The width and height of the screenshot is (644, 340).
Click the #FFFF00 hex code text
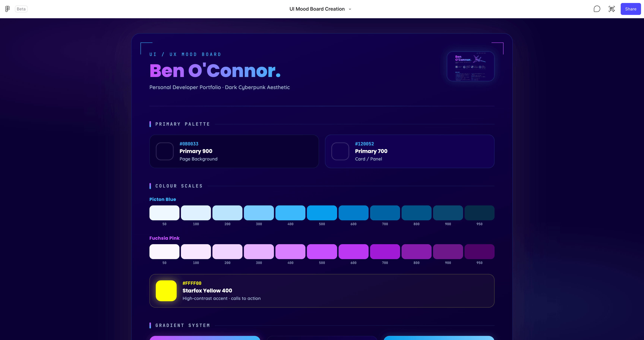tap(192, 283)
